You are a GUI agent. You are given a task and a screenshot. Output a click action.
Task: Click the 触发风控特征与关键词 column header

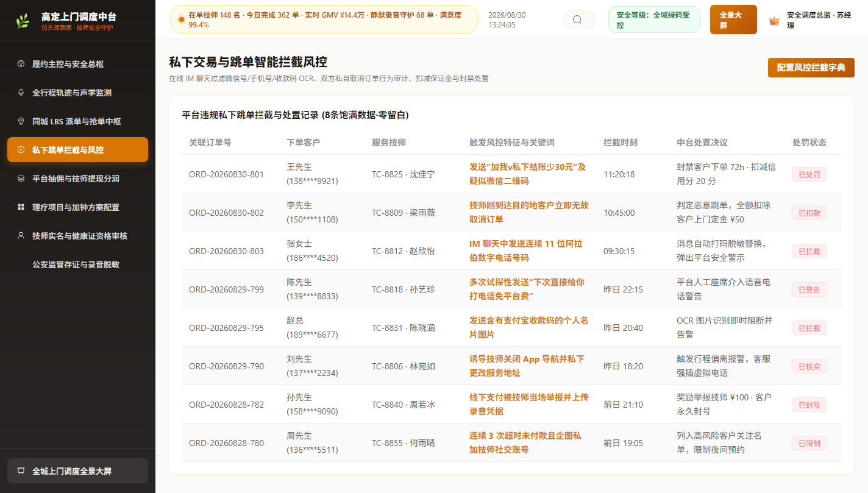[x=512, y=143]
